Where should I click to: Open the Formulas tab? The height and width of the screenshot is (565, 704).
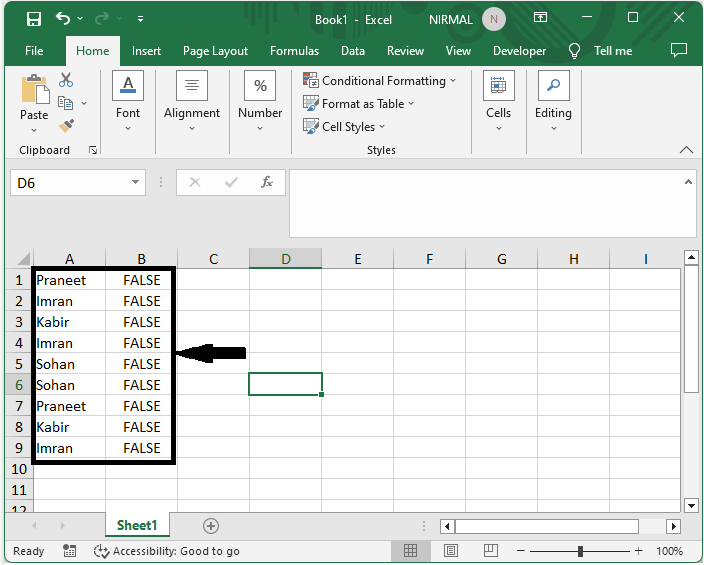[x=294, y=51]
